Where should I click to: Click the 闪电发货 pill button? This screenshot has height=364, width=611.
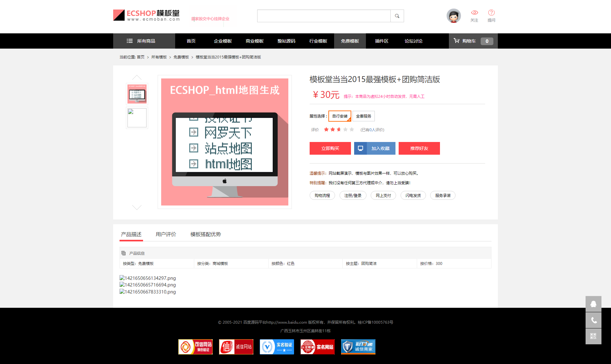point(413,195)
